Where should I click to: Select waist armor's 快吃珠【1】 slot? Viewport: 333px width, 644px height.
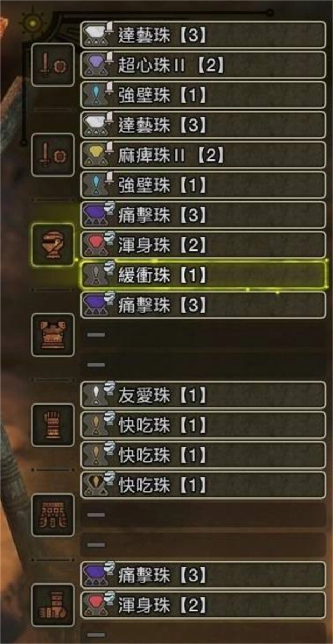203,485
